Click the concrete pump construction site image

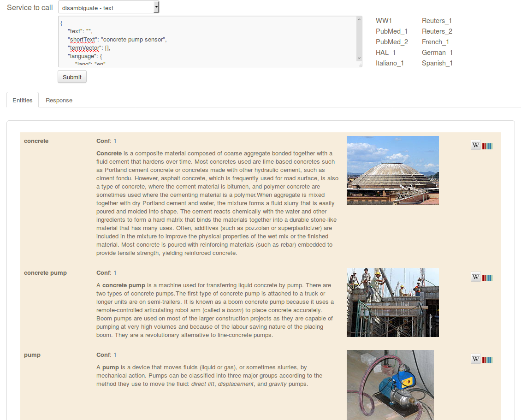tap(393, 302)
